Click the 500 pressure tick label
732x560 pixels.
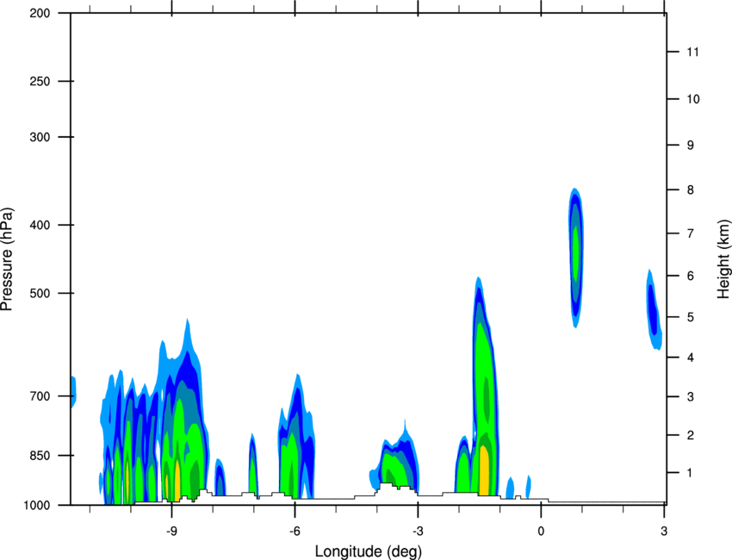click(x=40, y=293)
